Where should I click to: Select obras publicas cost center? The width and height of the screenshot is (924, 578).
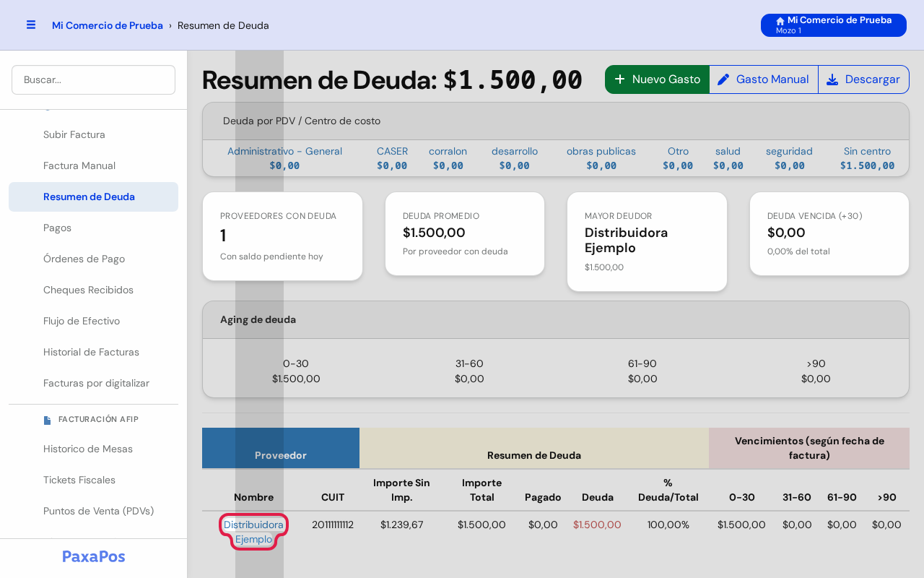click(x=601, y=158)
